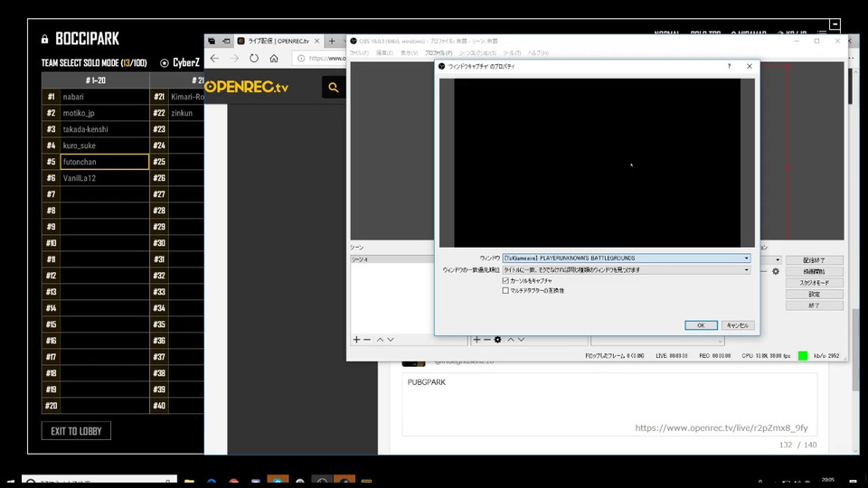Click EXIT TO LOBBY in BOCCIPARK

[x=76, y=431]
